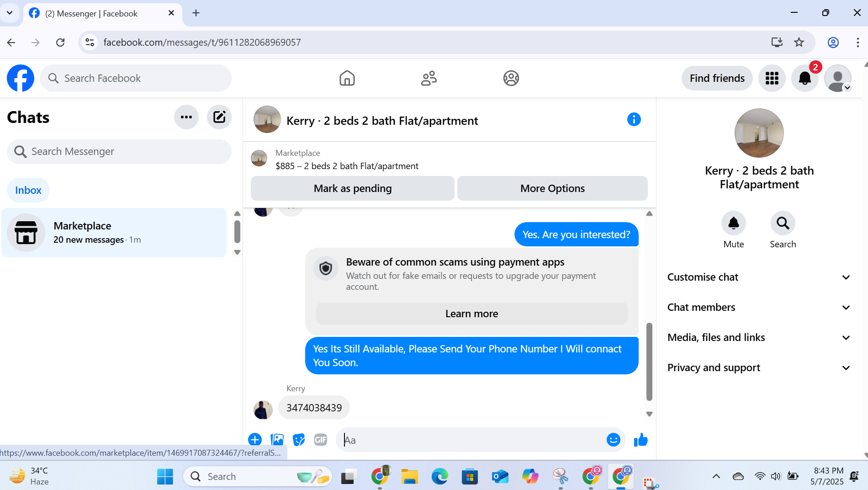868x490 pixels.
Task: Click the large apartment thumbnail in info panel
Action: (x=759, y=133)
